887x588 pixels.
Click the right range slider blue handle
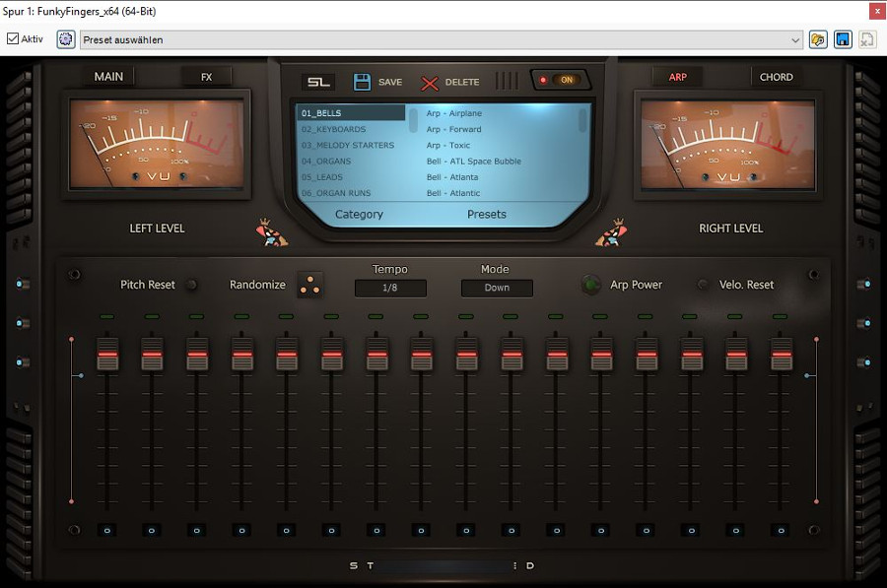(x=806, y=375)
